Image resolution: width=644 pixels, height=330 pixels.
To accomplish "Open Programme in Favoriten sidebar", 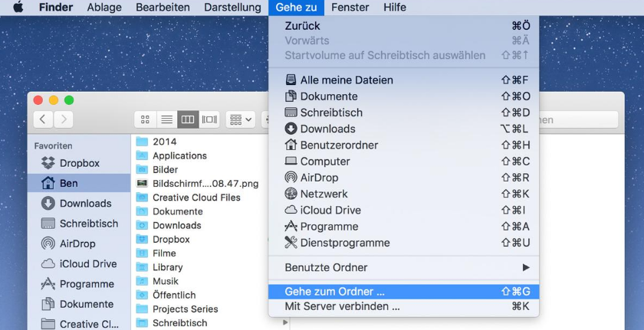I will tap(79, 283).
